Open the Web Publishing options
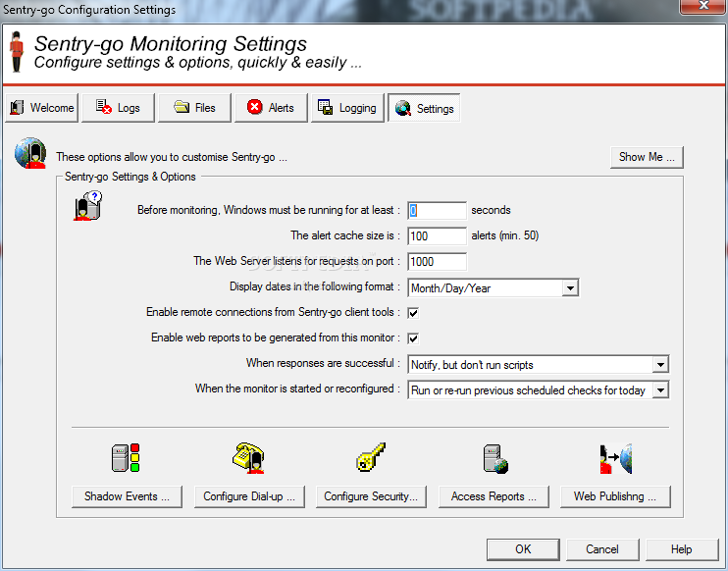This screenshot has width=728, height=571. [615, 496]
